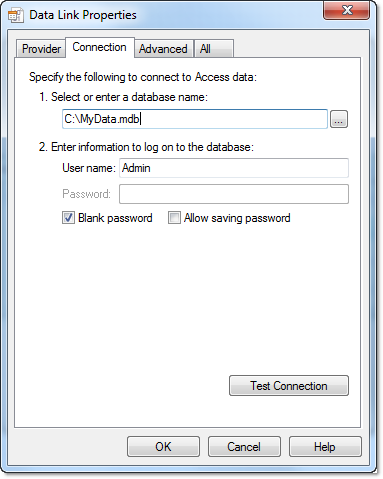Enable the Allow saving password checkbox

tap(174, 218)
